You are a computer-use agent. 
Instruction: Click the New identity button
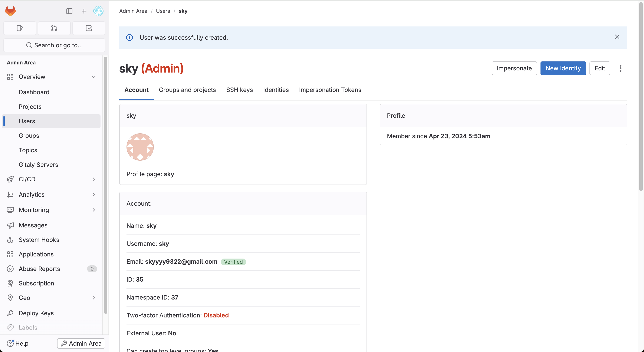coord(563,68)
